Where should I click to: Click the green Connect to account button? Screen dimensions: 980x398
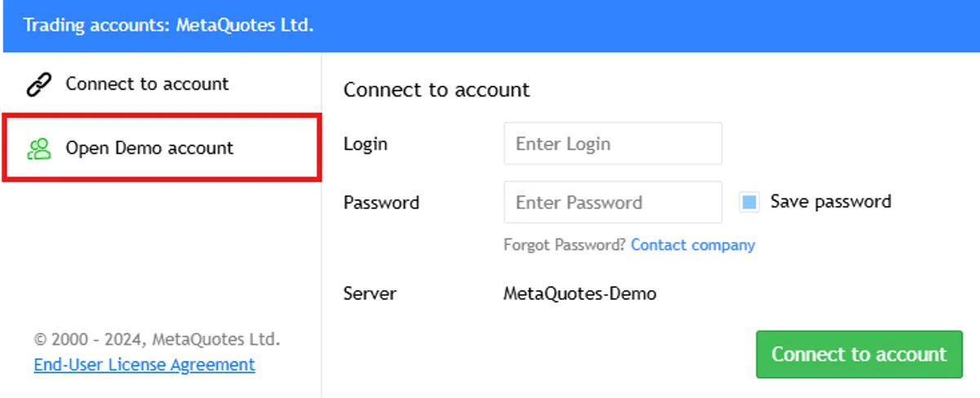point(859,354)
